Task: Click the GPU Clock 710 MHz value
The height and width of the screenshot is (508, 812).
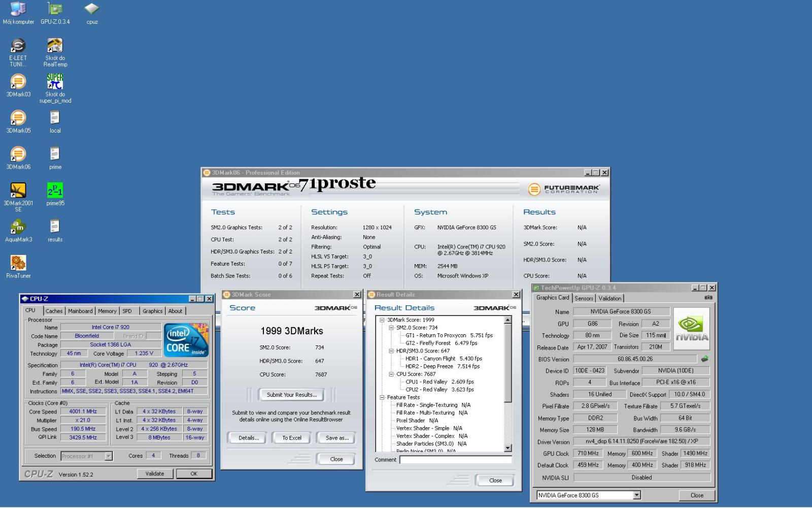Action: [588, 453]
